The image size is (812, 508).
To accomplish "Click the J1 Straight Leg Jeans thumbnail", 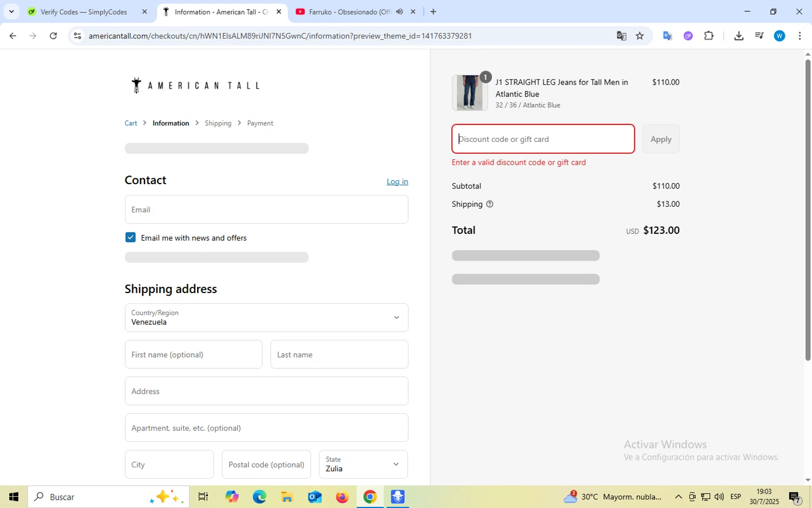I will point(469,93).
